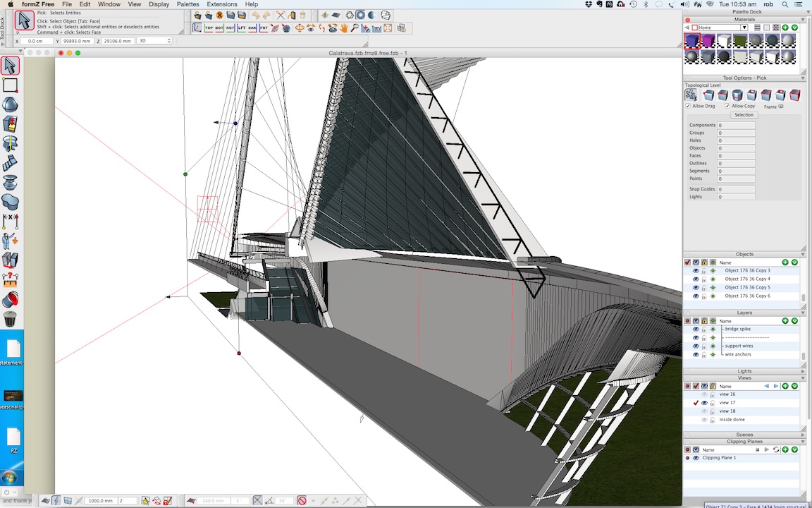Go to previous view with left arrow
812x508 pixels.
click(x=767, y=386)
